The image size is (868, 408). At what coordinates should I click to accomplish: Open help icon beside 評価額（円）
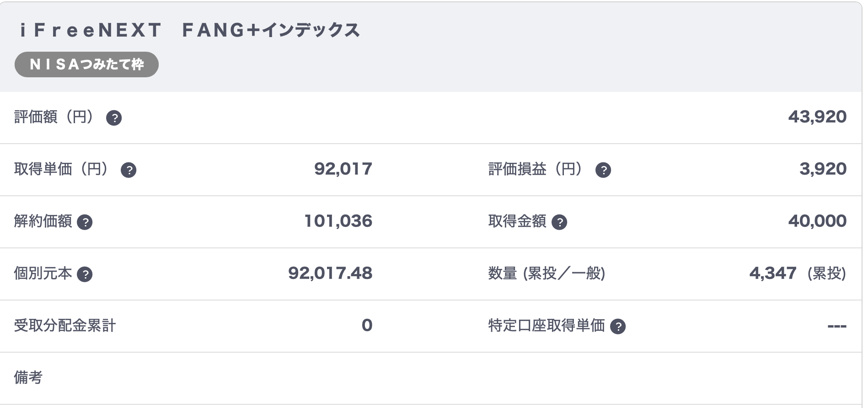pos(114,118)
